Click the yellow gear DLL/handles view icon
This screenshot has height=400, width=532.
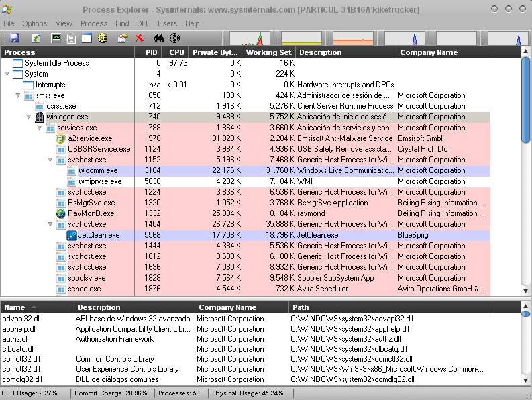(103, 38)
